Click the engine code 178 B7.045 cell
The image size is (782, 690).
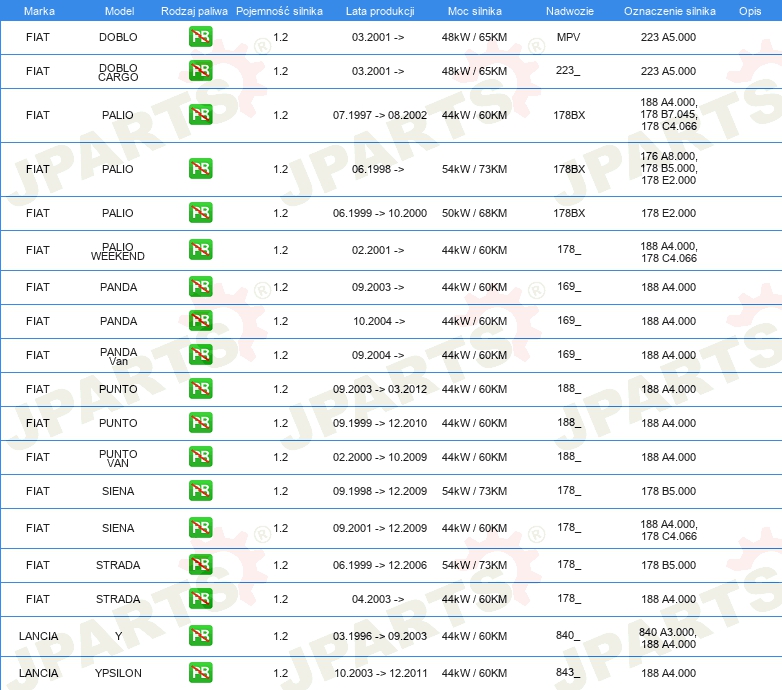668,114
